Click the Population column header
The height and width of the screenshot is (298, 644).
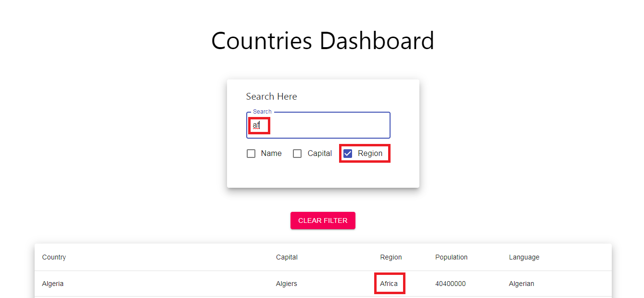(x=451, y=257)
